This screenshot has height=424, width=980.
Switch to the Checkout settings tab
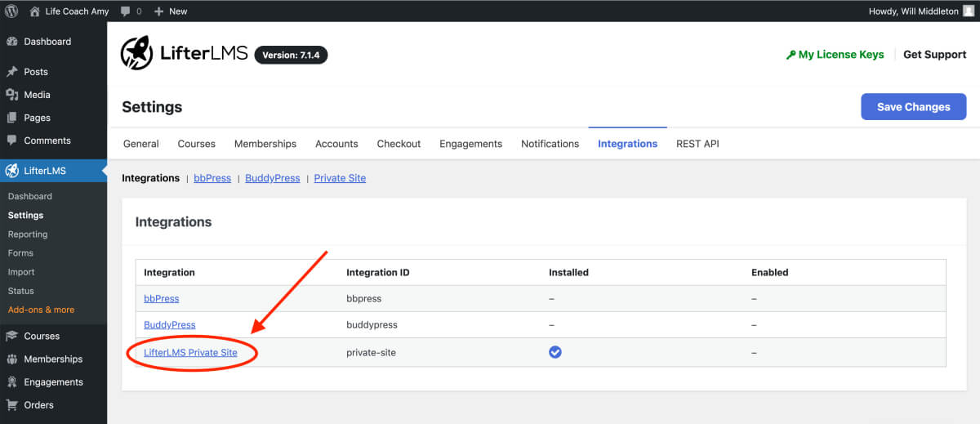coord(399,144)
